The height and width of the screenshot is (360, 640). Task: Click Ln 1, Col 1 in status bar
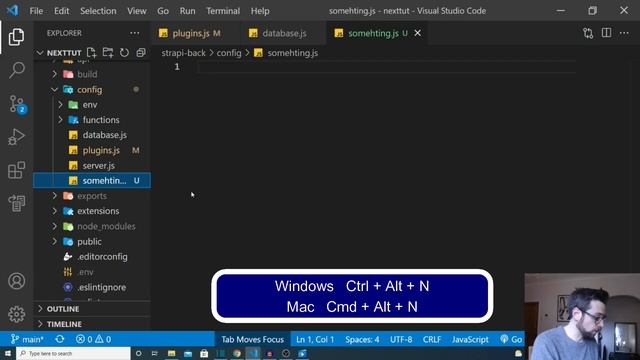point(315,339)
